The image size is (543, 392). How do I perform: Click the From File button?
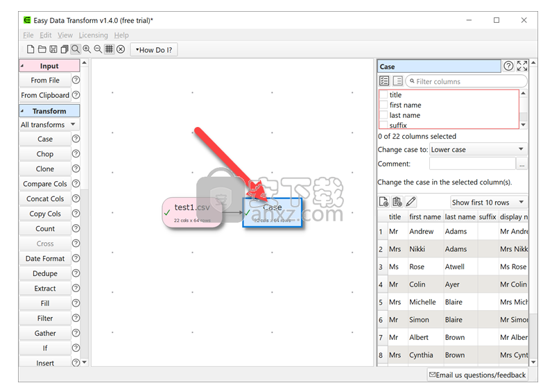tap(45, 80)
